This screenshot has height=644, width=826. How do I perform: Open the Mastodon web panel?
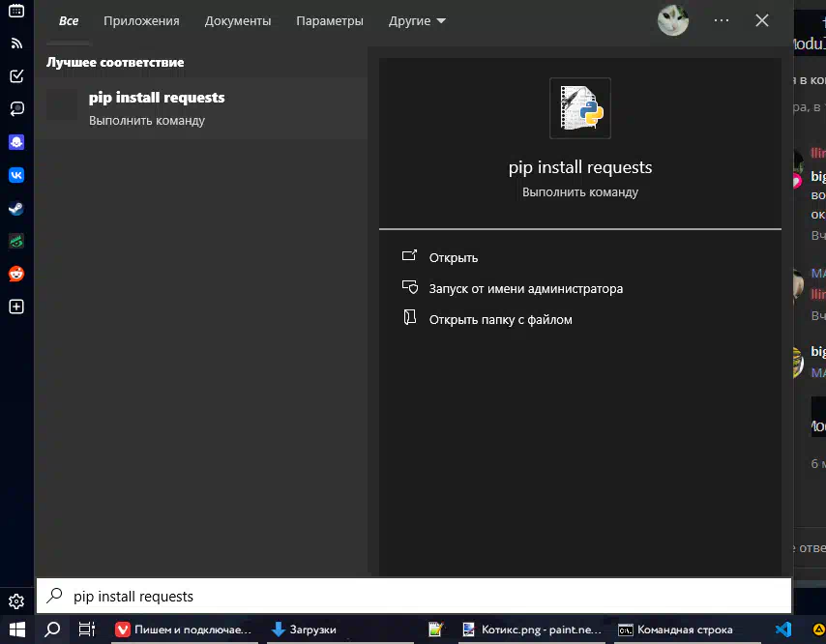point(16,142)
